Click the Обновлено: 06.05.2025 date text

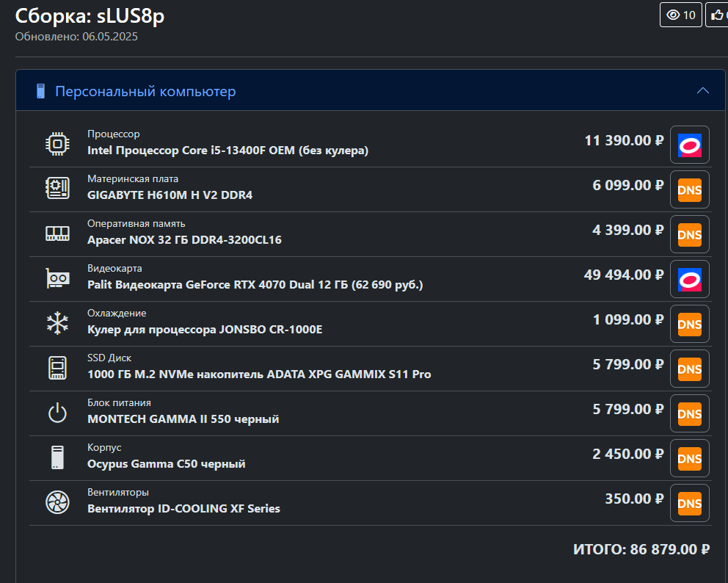pos(76,37)
